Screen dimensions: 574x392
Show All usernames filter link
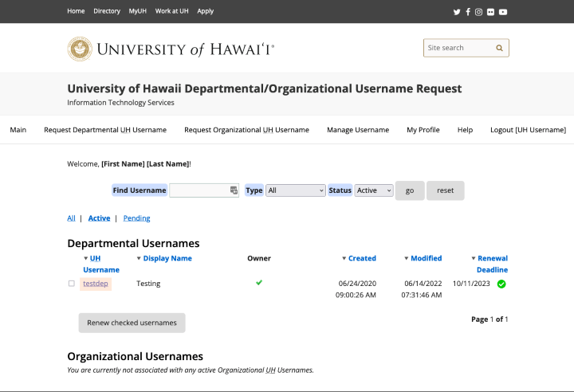[x=71, y=218]
